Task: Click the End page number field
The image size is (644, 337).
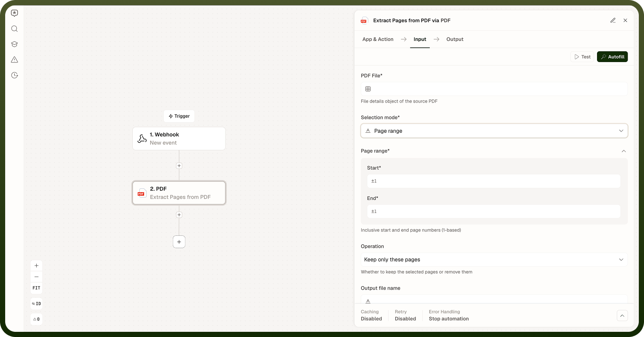Action: [x=494, y=211]
